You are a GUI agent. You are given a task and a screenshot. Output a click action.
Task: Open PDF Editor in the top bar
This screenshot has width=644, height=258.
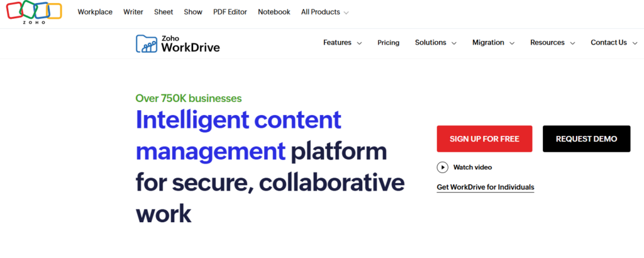(230, 12)
